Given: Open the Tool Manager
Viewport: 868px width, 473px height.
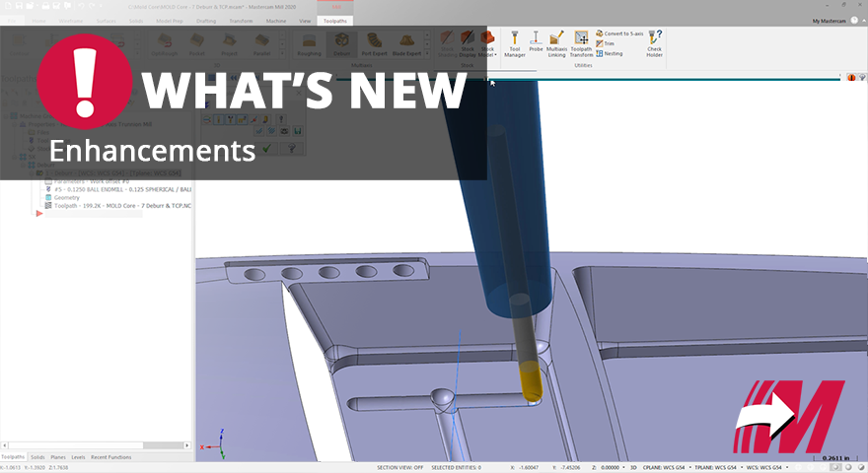Looking at the screenshot, I should pyautogui.click(x=514, y=43).
